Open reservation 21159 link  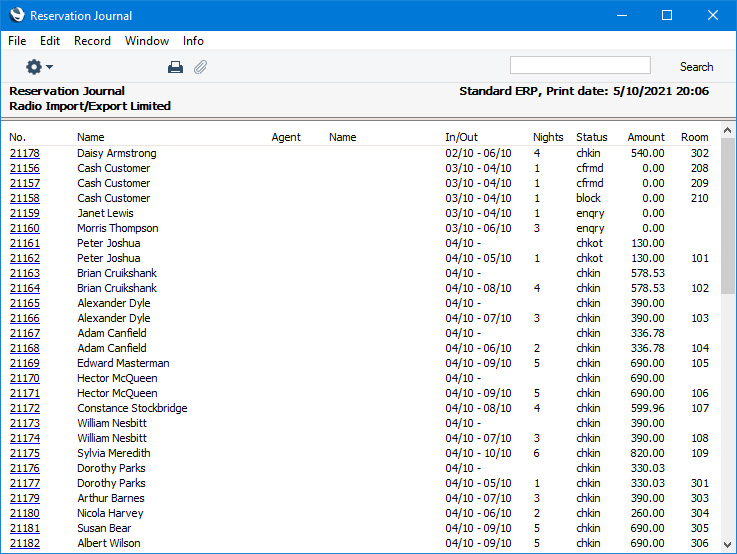25,213
